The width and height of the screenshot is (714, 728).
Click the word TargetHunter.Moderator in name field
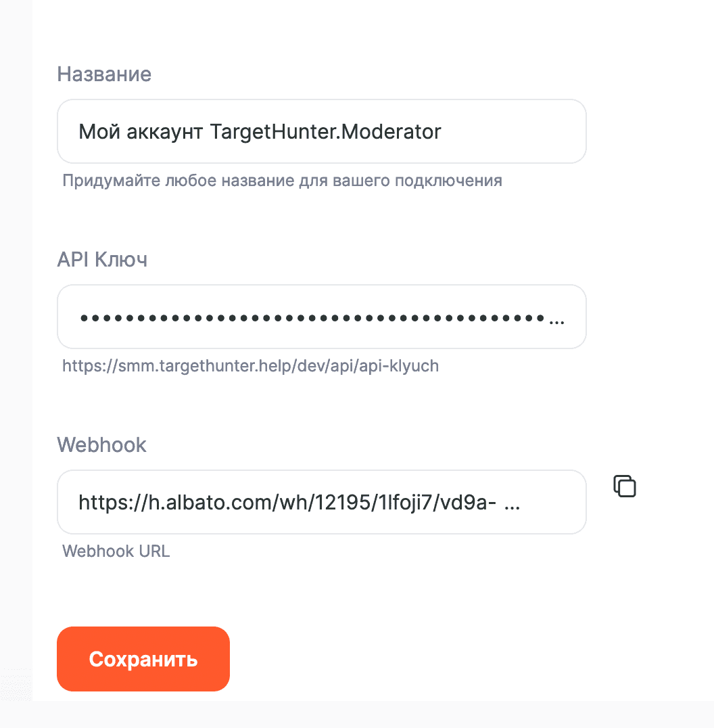click(x=325, y=132)
